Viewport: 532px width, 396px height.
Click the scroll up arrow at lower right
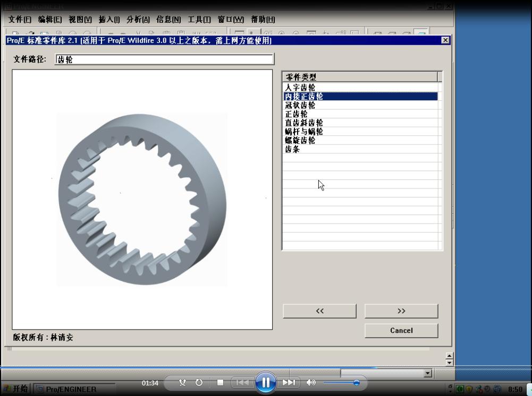(x=449, y=356)
